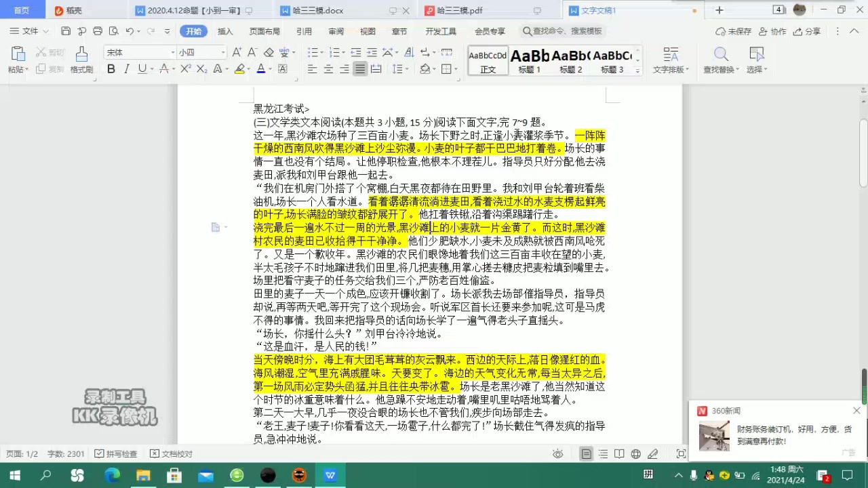Click the Paste clipboard icon
Image resolution: width=868 pixels, height=488 pixels.
point(18,54)
